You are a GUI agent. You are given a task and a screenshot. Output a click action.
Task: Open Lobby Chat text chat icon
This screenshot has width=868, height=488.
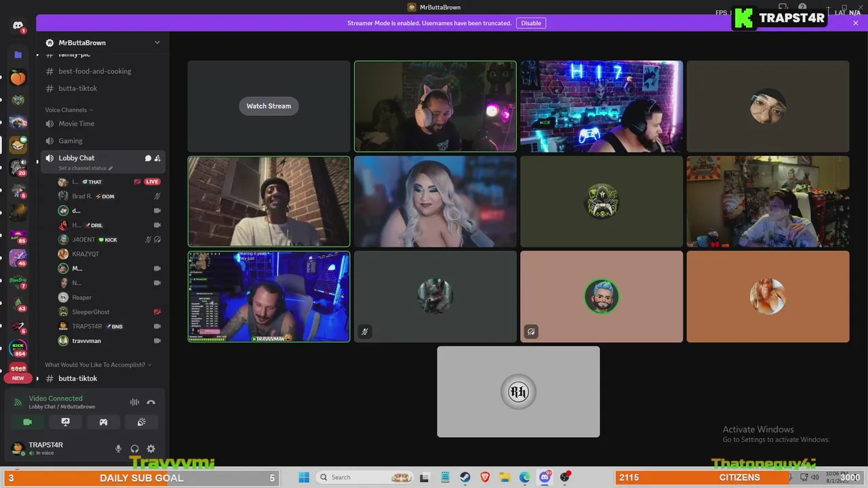[x=148, y=158]
